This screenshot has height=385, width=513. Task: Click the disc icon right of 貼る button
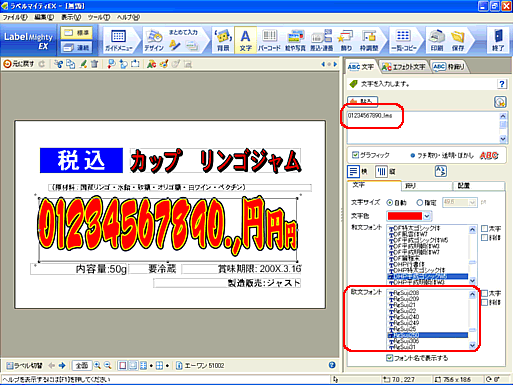pos(500,102)
